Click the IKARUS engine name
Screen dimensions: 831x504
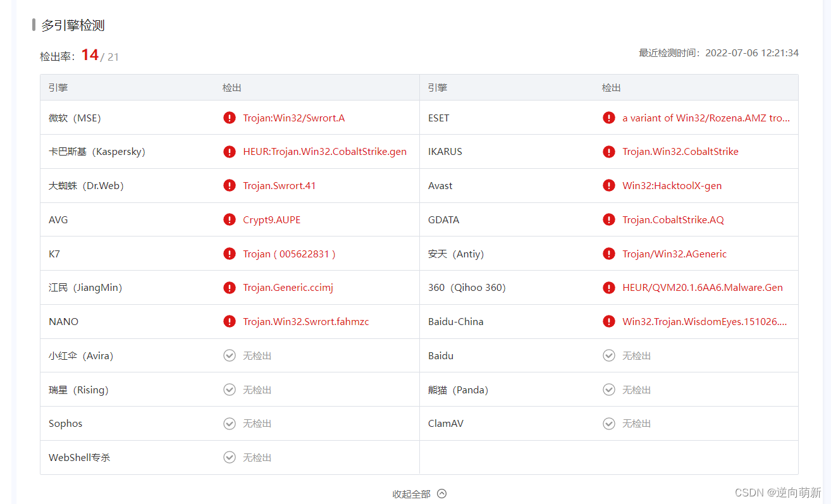point(445,152)
